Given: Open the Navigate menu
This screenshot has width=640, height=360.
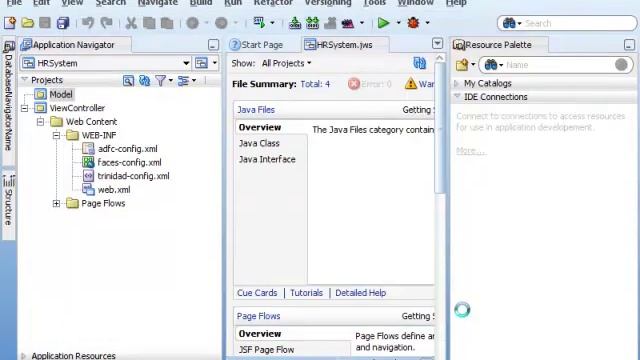Looking at the screenshot, I should tap(158, 3).
